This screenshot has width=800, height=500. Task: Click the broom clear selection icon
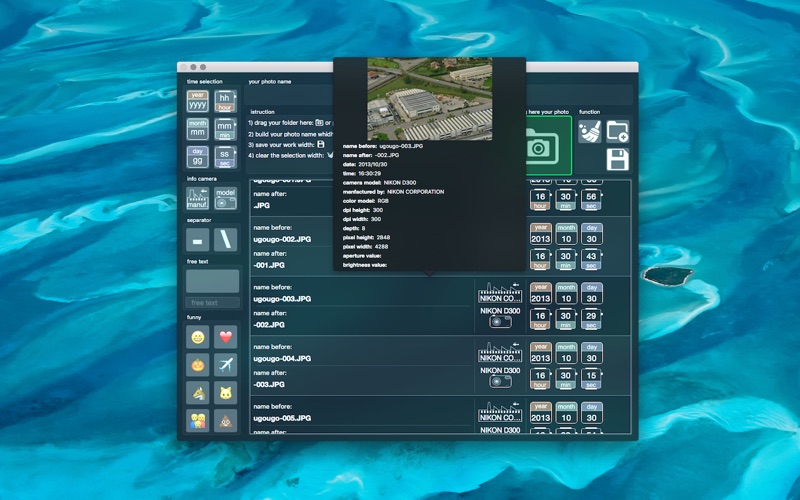tap(590, 131)
